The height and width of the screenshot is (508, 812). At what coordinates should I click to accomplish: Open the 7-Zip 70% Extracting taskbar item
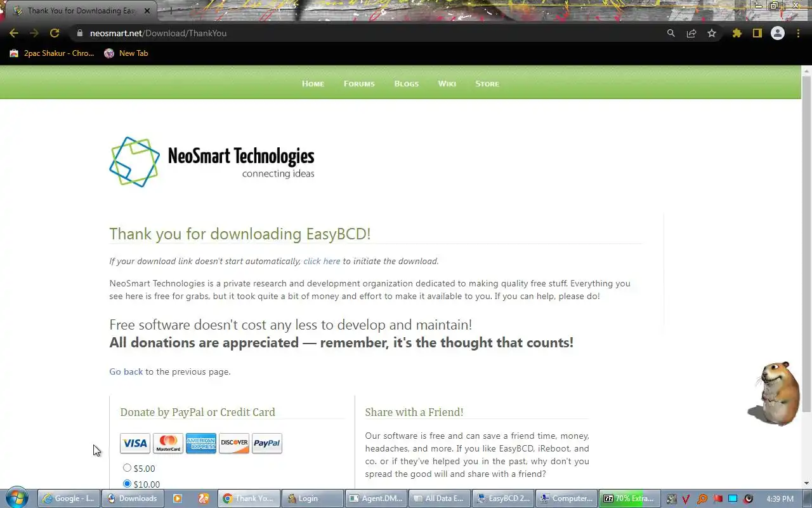click(x=629, y=498)
